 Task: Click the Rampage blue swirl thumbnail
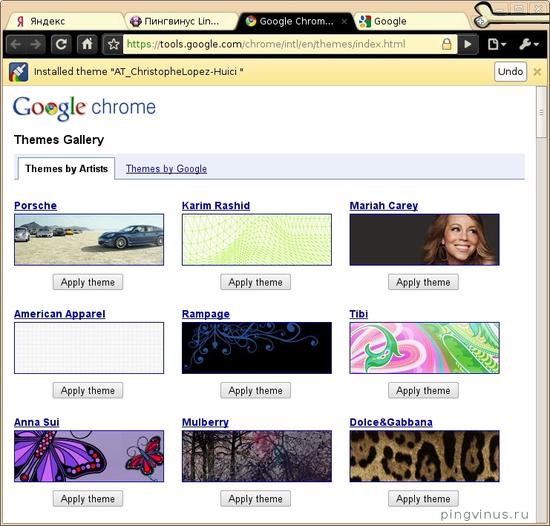tap(257, 348)
